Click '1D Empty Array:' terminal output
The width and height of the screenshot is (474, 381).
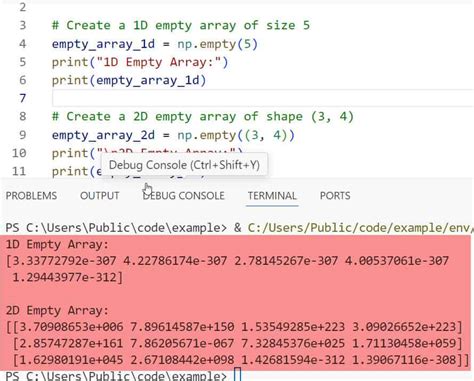[57, 245]
